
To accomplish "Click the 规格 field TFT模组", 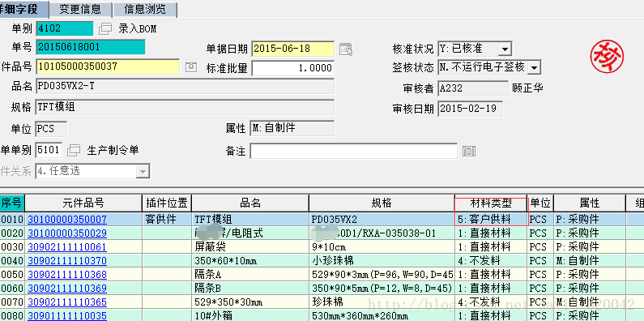I will tap(186, 107).
